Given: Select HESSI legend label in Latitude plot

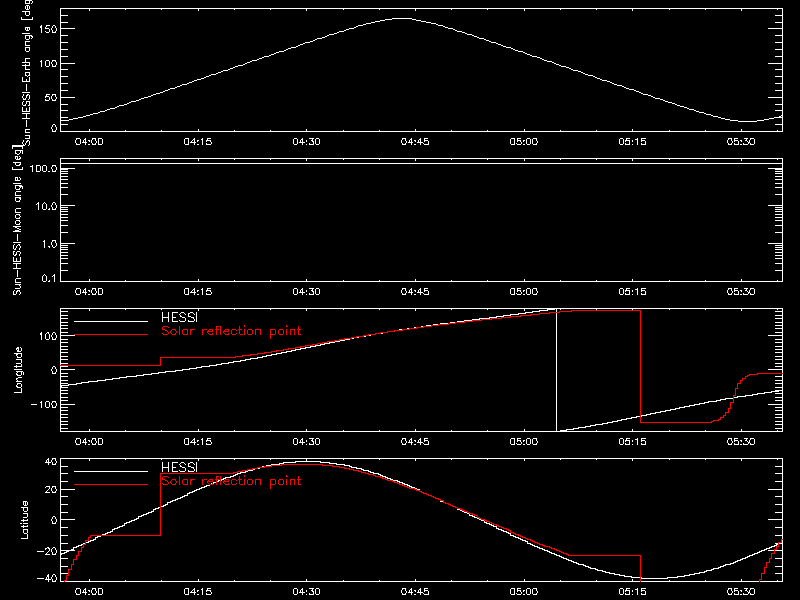Looking at the screenshot, I should pos(179,467).
